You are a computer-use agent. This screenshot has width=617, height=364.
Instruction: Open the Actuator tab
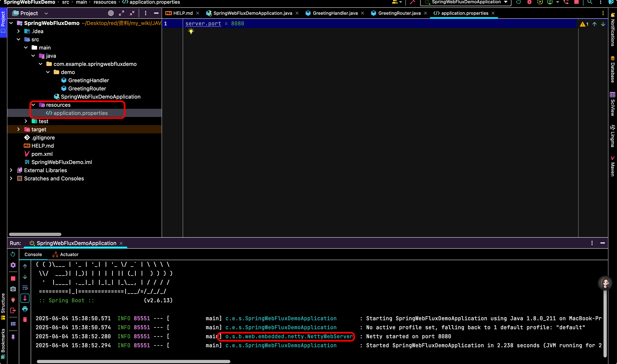coord(65,255)
